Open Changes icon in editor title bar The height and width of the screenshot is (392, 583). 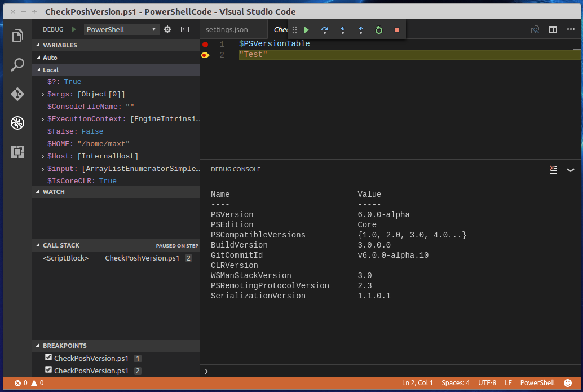(535, 29)
